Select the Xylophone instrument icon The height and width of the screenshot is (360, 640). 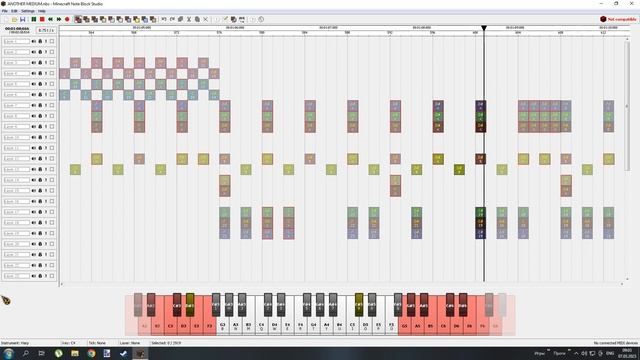pos(153,19)
